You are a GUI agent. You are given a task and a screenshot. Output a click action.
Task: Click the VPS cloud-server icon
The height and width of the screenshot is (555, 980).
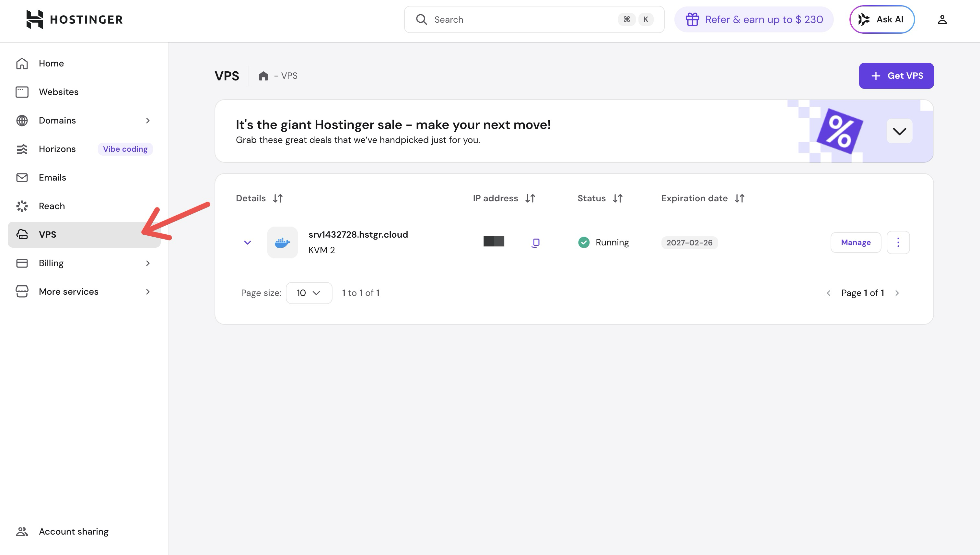click(x=22, y=234)
